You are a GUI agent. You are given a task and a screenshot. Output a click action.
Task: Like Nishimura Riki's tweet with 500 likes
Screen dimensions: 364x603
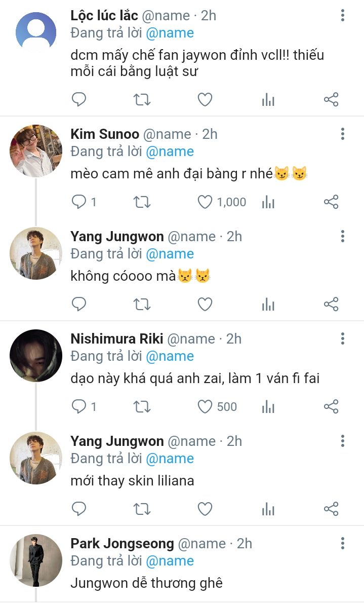point(205,407)
